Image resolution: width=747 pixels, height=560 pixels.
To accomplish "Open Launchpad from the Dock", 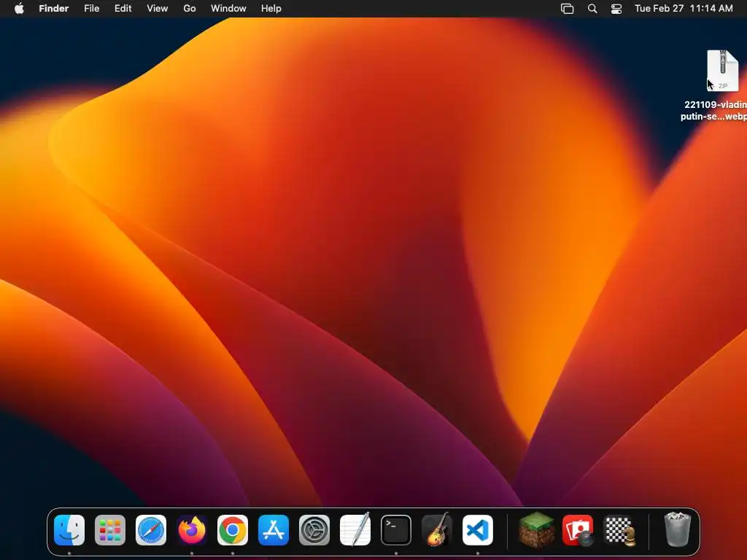I will pos(110,530).
